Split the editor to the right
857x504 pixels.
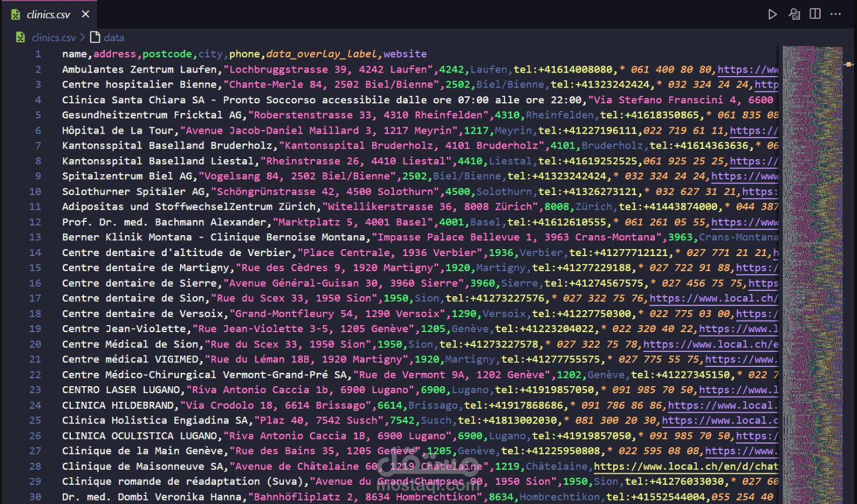[x=815, y=14]
